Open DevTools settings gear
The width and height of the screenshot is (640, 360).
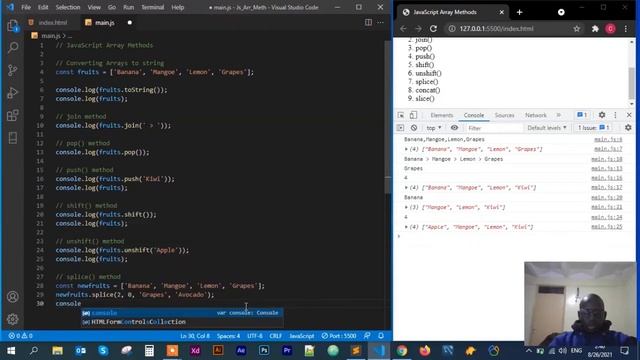[x=602, y=115]
